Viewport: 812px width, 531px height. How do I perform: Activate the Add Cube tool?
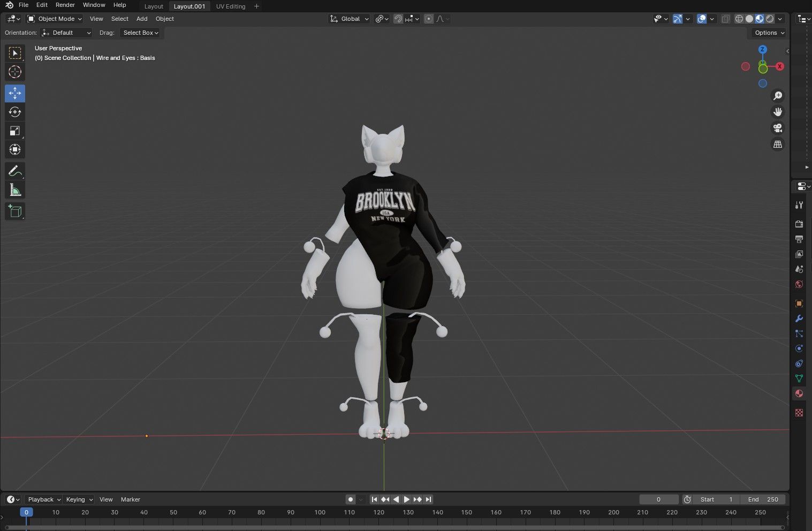point(15,211)
